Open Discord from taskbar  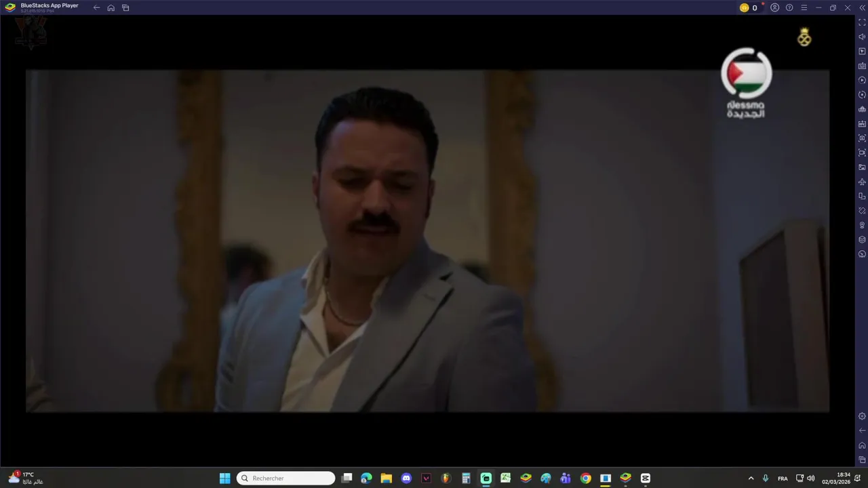(x=406, y=479)
